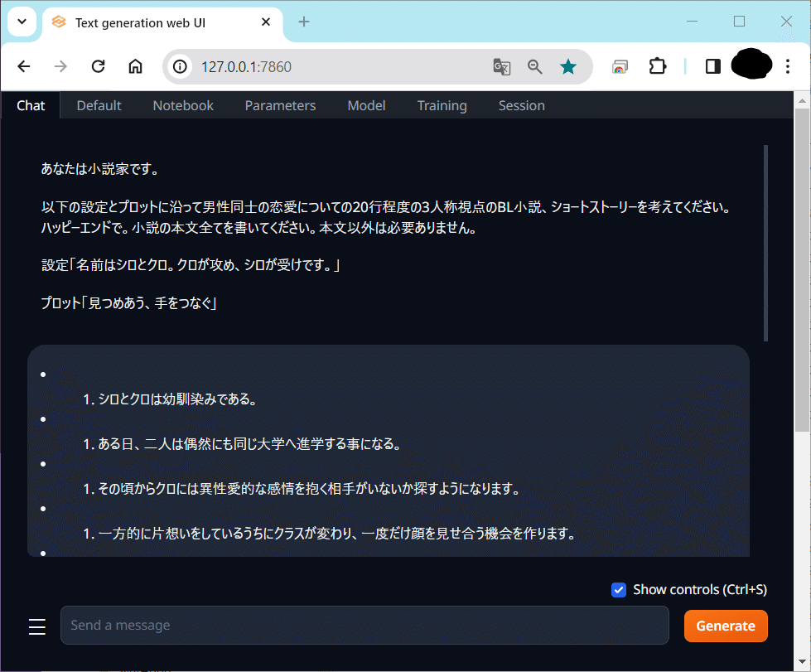This screenshot has width=811, height=672.
Task: Bookmark the page via the star icon
Action: click(x=568, y=66)
